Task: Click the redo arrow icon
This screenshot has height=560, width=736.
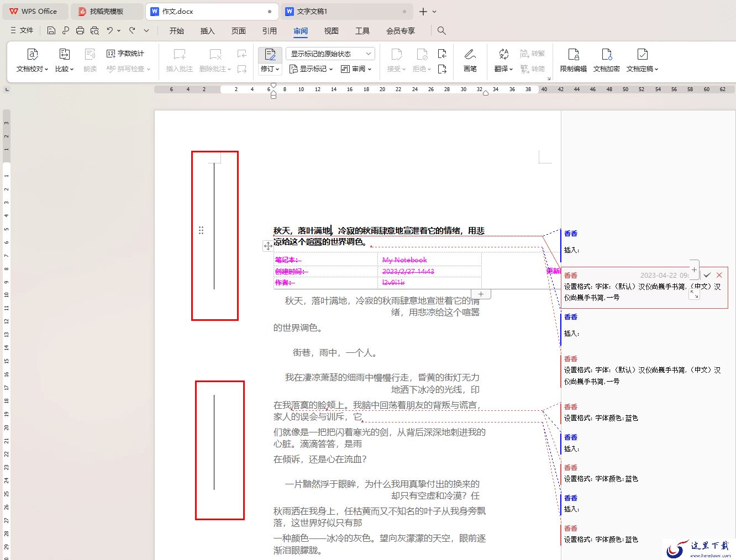Action: [x=132, y=31]
